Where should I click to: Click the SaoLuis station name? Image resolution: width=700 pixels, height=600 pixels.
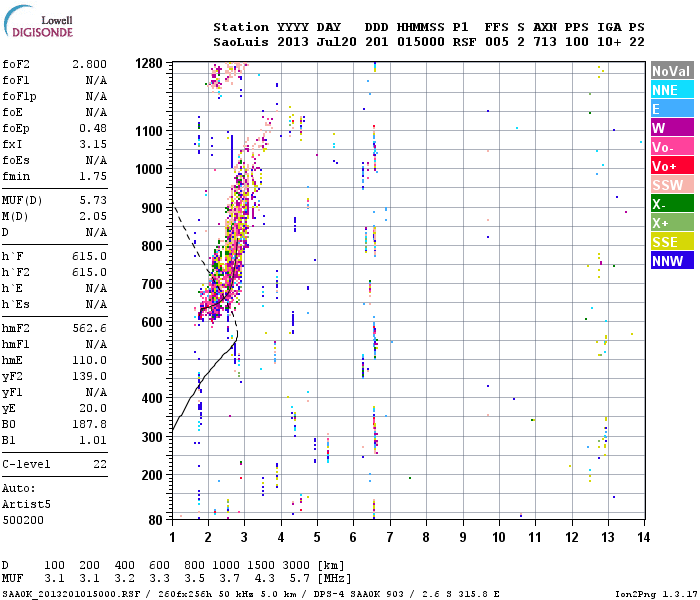point(241,42)
